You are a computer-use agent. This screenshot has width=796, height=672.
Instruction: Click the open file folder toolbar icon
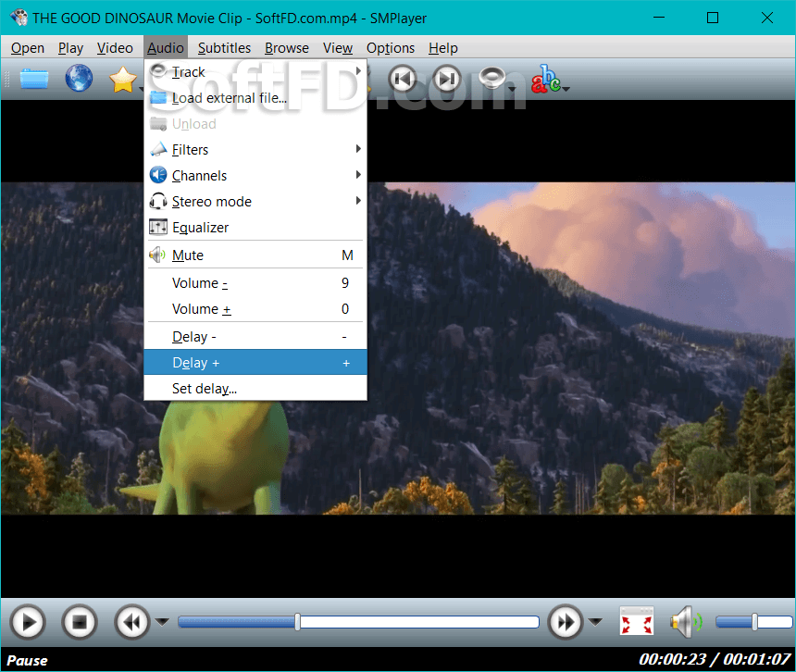(34, 80)
